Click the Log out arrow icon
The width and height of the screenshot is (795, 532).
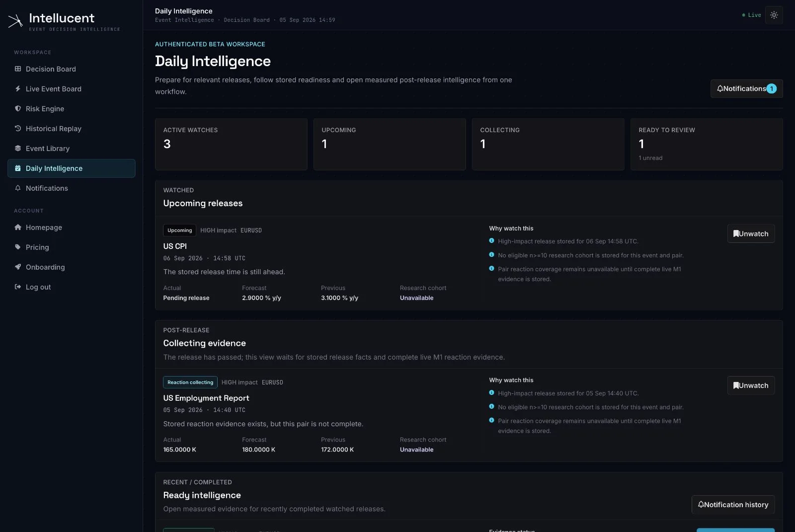18,287
